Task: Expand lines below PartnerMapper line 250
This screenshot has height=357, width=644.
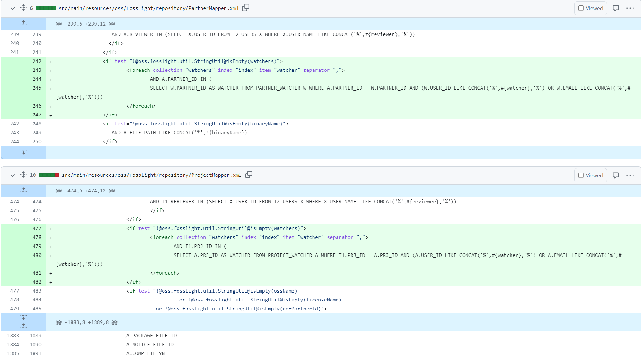Action: click(x=24, y=152)
